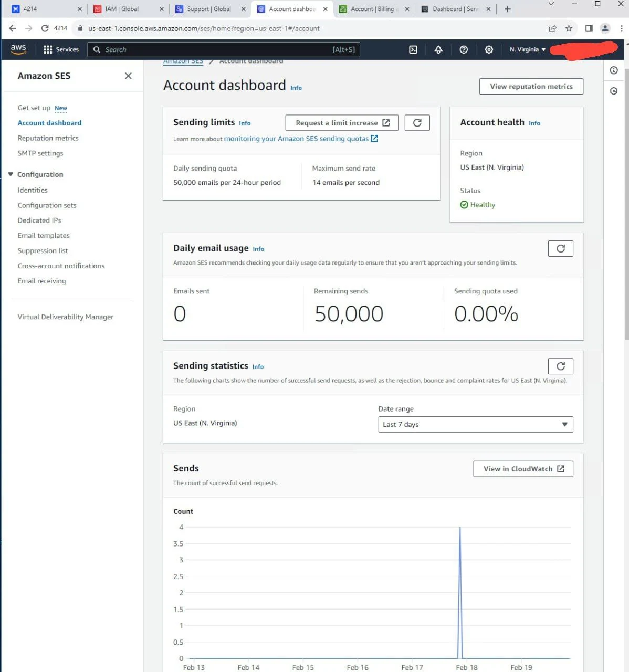Click the site lock icon in address bar
Viewport: 629px width, 672px height.
(80, 28)
